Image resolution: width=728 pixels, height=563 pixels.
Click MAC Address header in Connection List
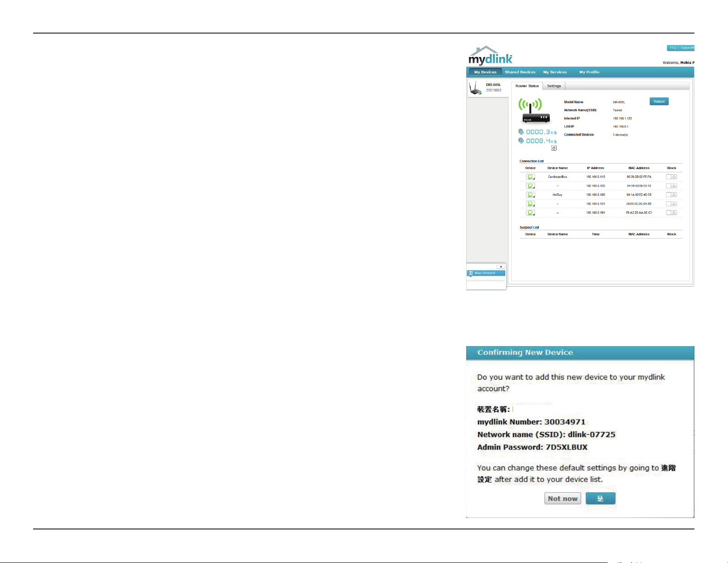(x=639, y=168)
